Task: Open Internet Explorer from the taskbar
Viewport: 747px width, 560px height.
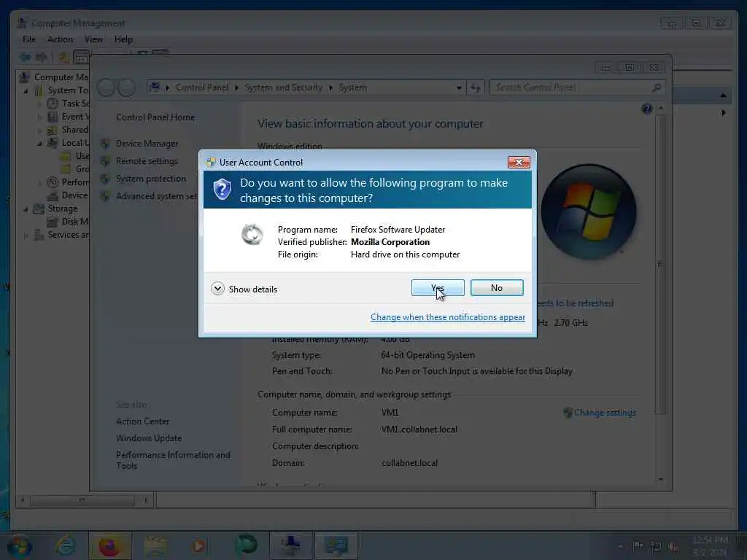Action: tap(65, 545)
